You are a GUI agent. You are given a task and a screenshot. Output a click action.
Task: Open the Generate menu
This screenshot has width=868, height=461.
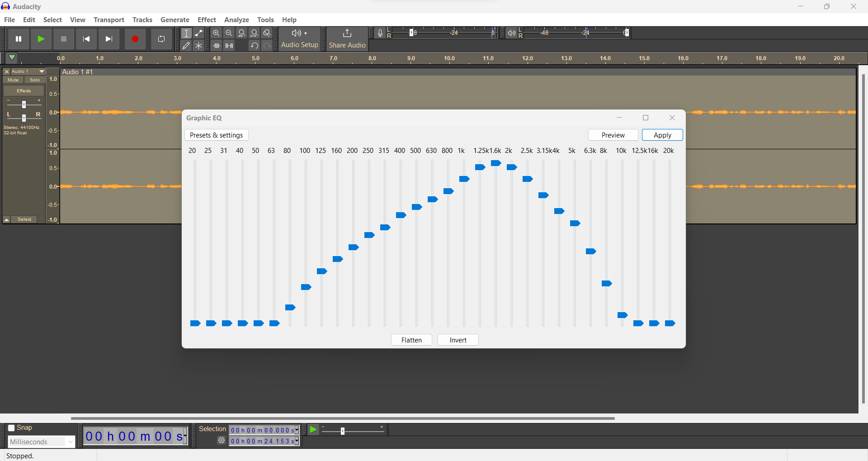point(175,20)
